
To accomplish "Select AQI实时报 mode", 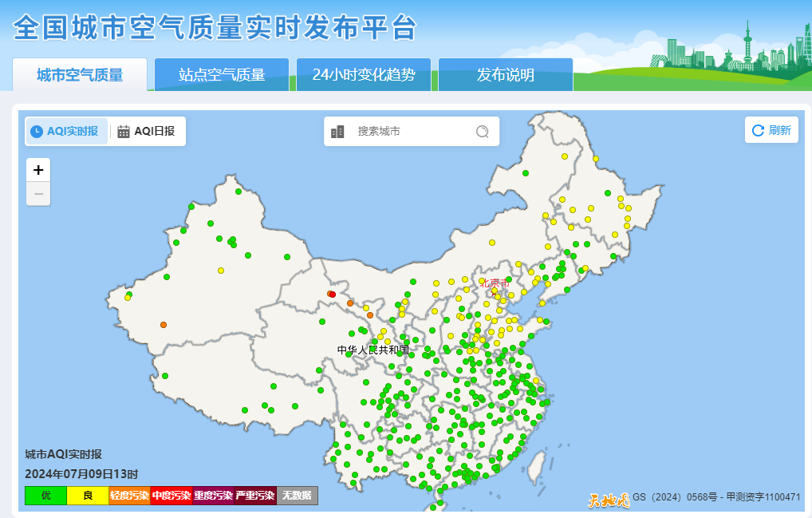I will (66, 131).
